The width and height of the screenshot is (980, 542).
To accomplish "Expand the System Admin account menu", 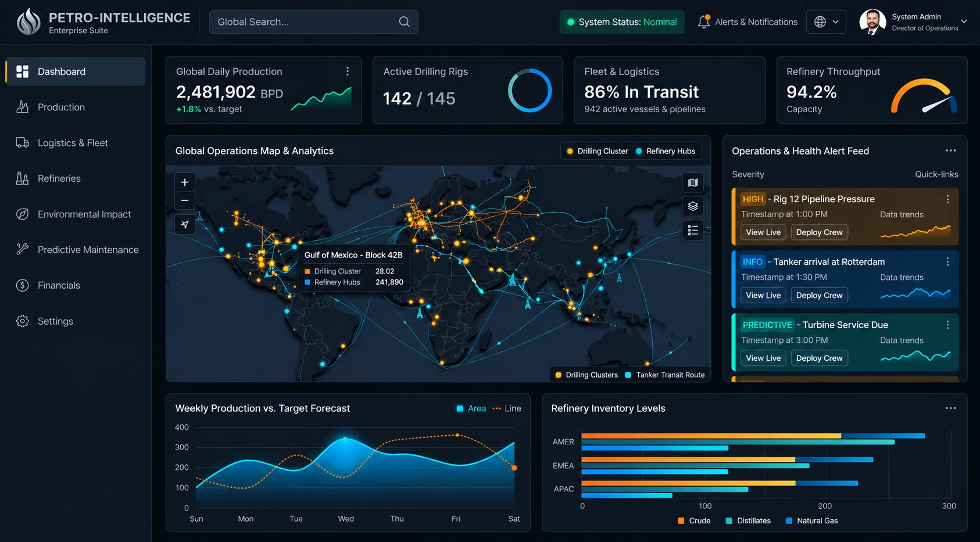I will [x=964, y=21].
